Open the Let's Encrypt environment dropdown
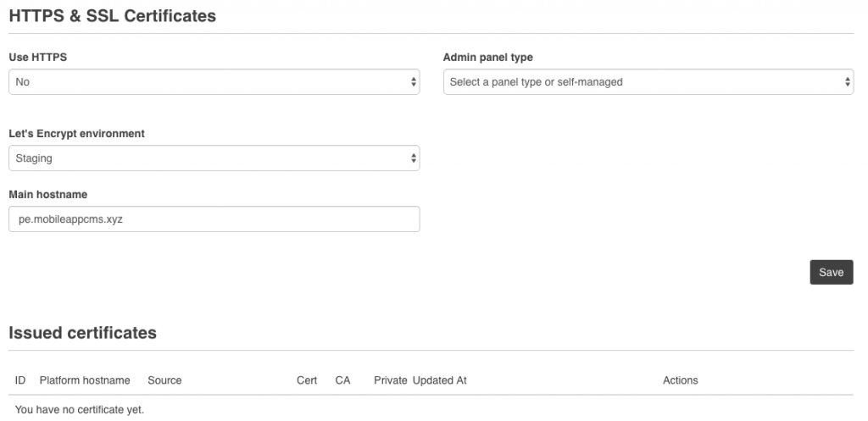The height and width of the screenshot is (421, 868). (214, 158)
